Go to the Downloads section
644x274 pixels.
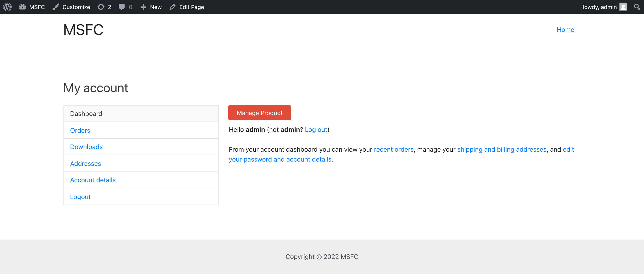(x=86, y=147)
